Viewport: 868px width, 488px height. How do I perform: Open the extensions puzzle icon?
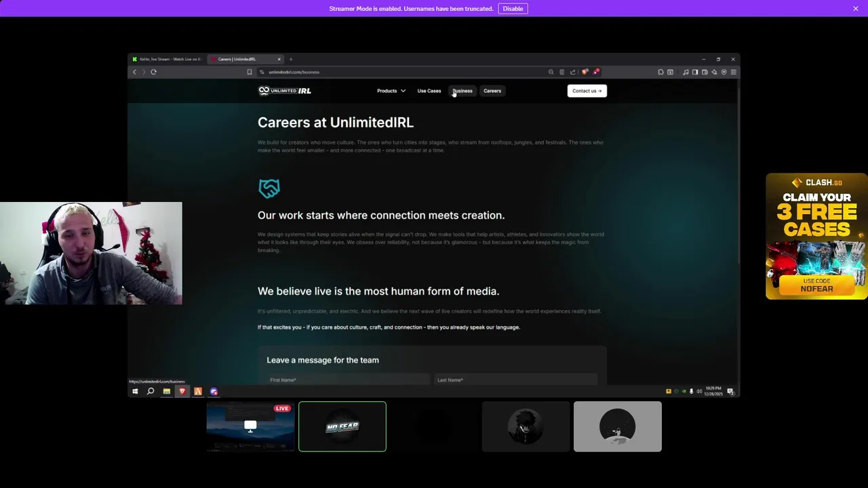click(660, 72)
